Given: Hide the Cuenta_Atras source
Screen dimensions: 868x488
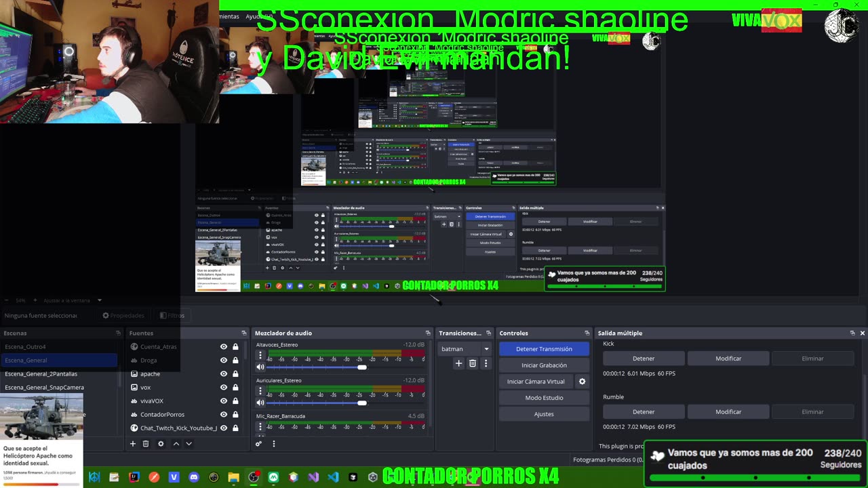Looking at the screenshot, I should pyautogui.click(x=224, y=346).
